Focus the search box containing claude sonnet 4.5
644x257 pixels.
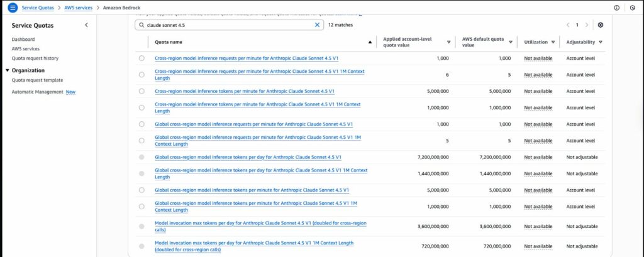(229, 25)
